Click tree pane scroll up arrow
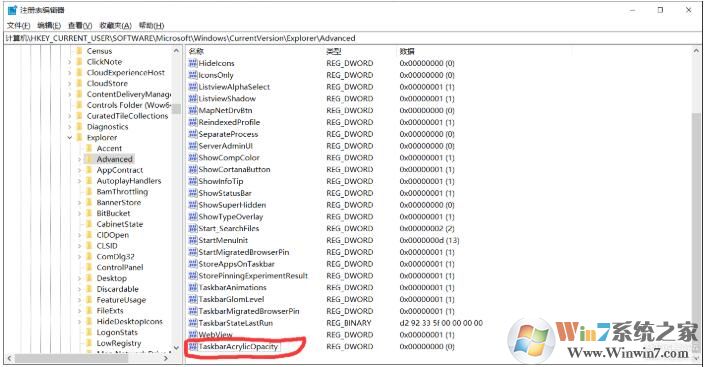 pos(176,51)
